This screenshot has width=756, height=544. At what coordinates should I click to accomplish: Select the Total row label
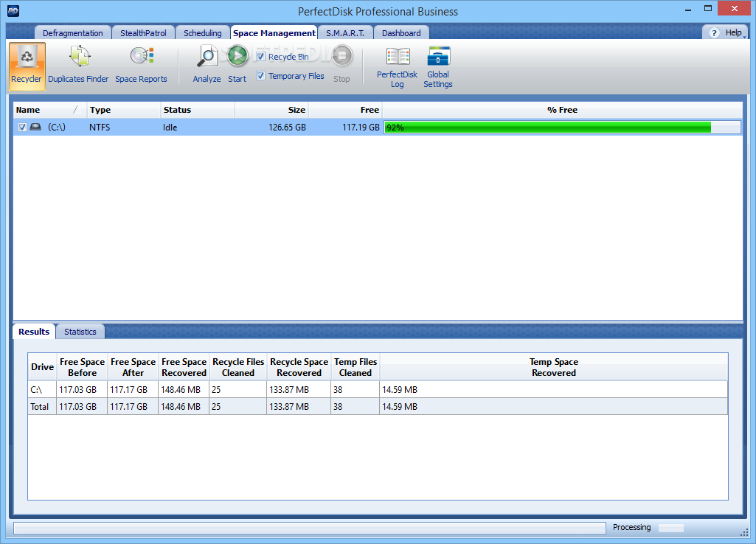click(40, 407)
